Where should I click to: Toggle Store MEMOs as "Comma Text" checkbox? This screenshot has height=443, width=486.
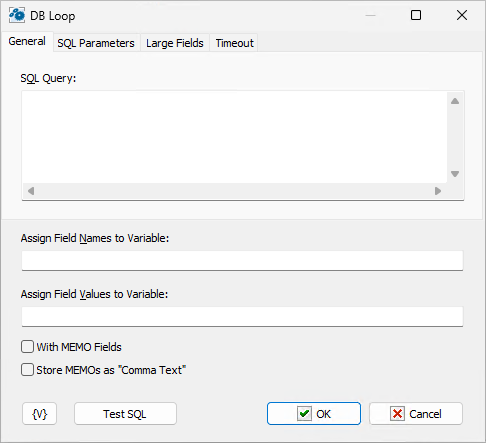tap(27, 370)
